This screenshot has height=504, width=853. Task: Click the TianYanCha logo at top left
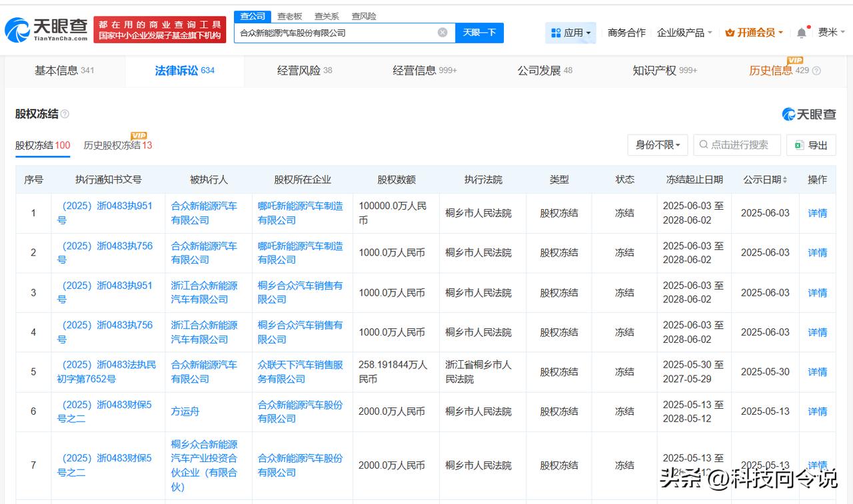[x=46, y=29]
